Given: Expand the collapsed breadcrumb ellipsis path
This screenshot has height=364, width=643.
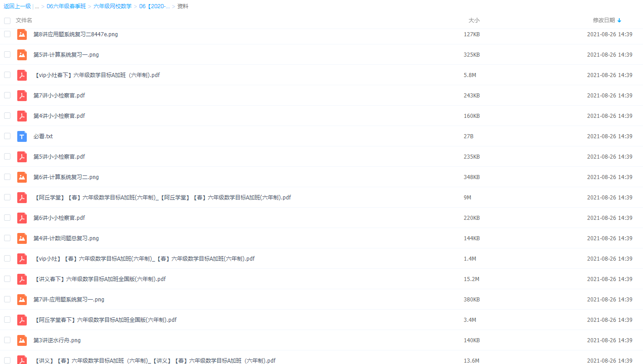Looking at the screenshot, I should coord(37,6).
